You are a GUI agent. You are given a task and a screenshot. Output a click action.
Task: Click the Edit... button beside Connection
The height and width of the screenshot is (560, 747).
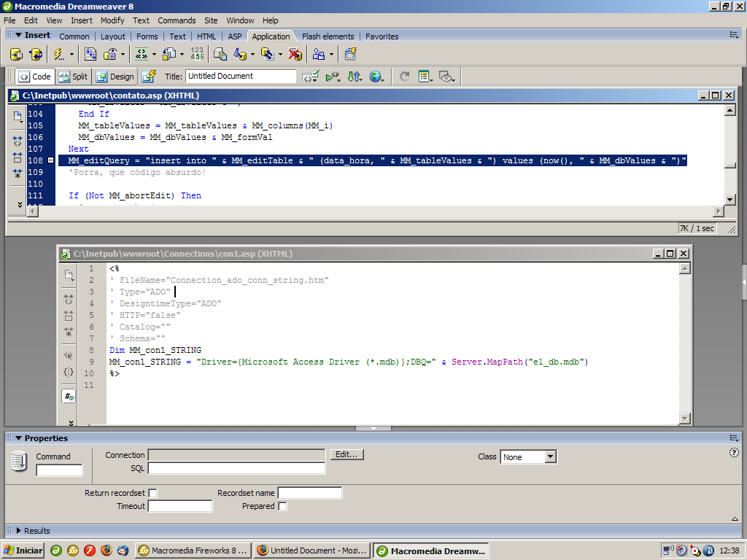[x=347, y=455]
